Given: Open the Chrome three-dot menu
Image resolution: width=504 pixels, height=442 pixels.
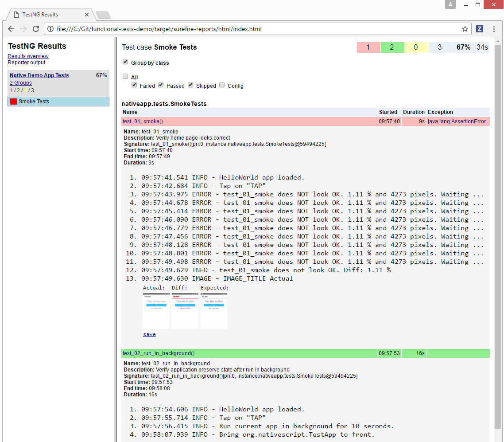Looking at the screenshot, I should point(494,29).
